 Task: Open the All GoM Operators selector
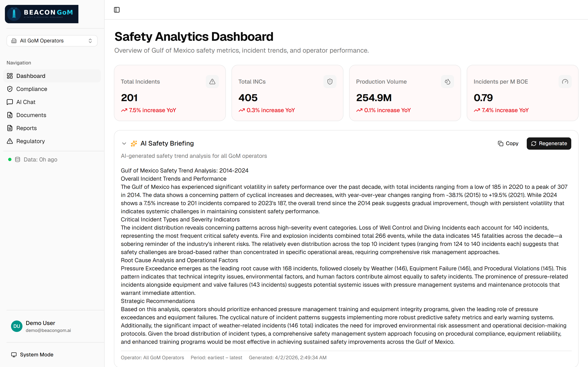[52, 41]
